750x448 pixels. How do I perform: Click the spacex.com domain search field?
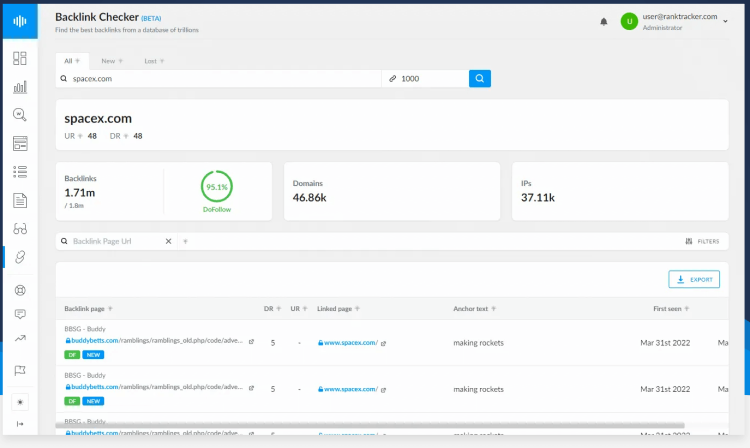coord(219,78)
